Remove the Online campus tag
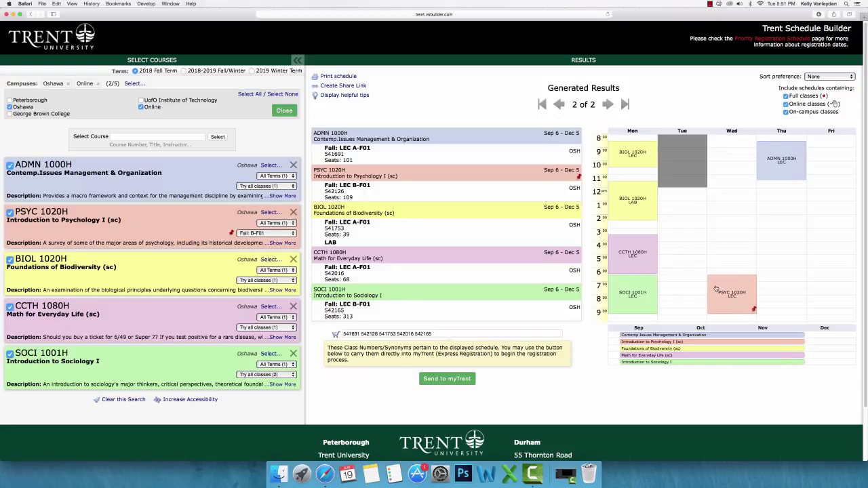The height and width of the screenshot is (488, 868). [98, 84]
